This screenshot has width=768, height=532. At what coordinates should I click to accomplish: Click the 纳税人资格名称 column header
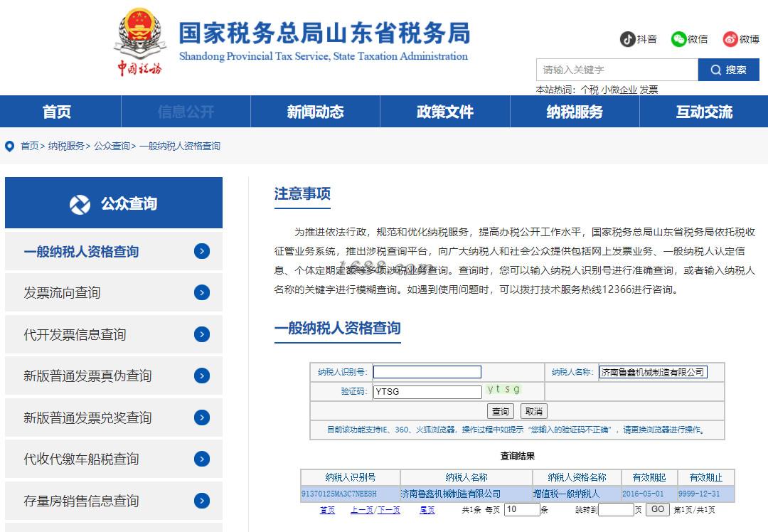point(577,477)
